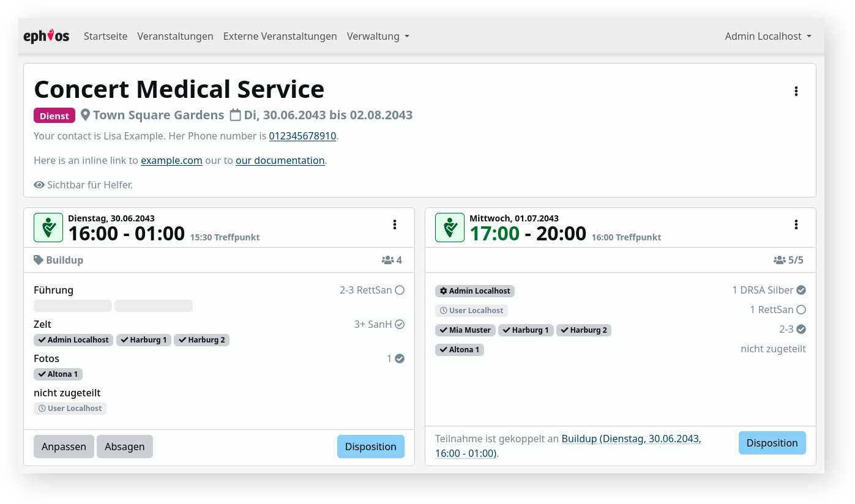The image size is (855, 504).
Task: Open the three-dot menu of the Dienstag shift
Action: click(395, 224)
